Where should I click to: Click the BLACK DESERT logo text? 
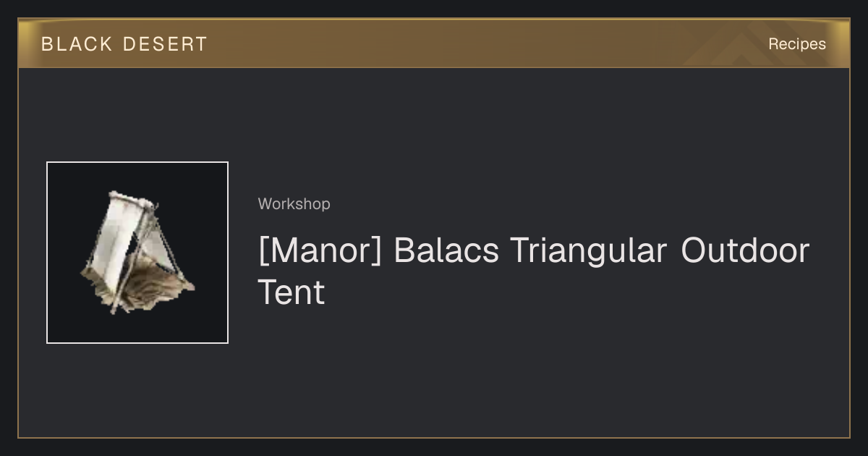(x=124, y=44)
